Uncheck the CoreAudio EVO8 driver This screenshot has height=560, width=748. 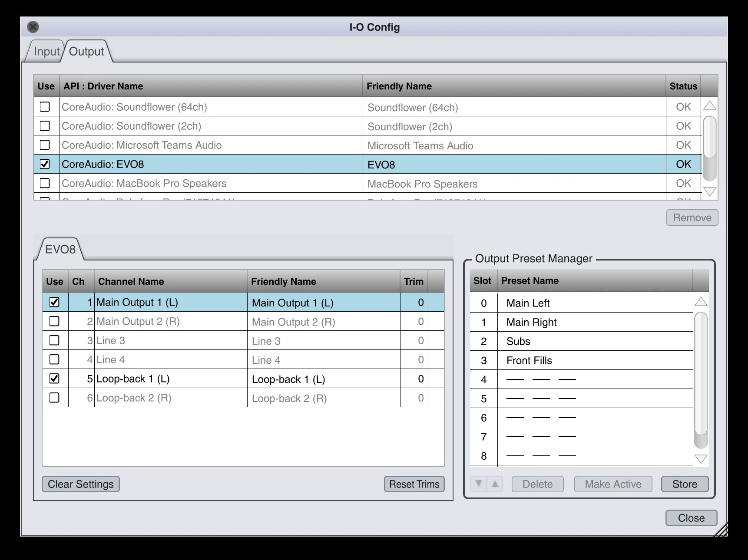(x=45, y=164)
